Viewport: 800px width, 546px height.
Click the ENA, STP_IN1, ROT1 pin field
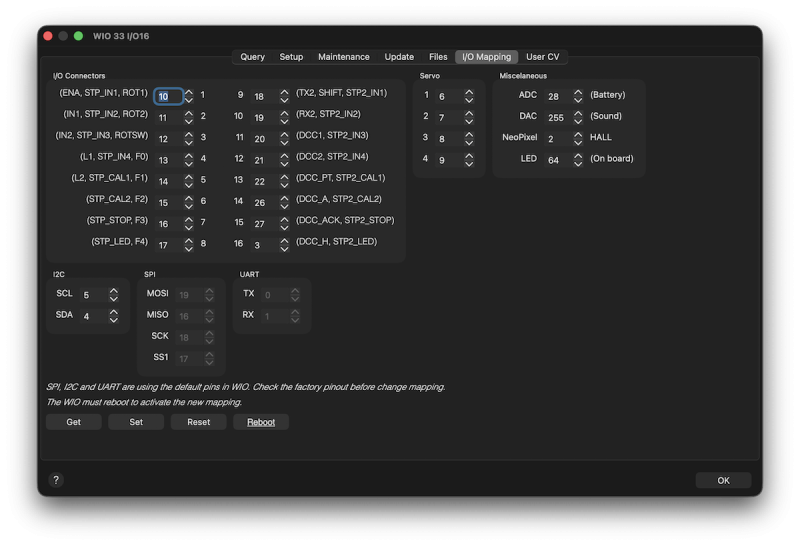coord(167,97)
